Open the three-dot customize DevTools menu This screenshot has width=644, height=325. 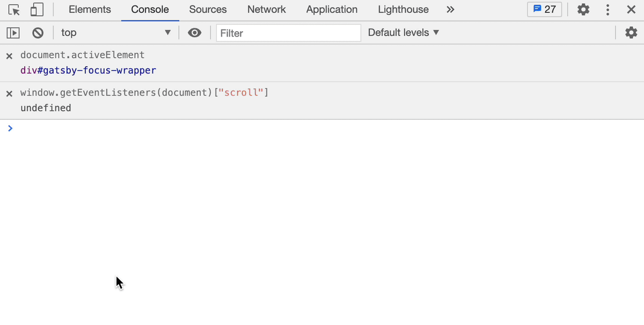(608, 10)
